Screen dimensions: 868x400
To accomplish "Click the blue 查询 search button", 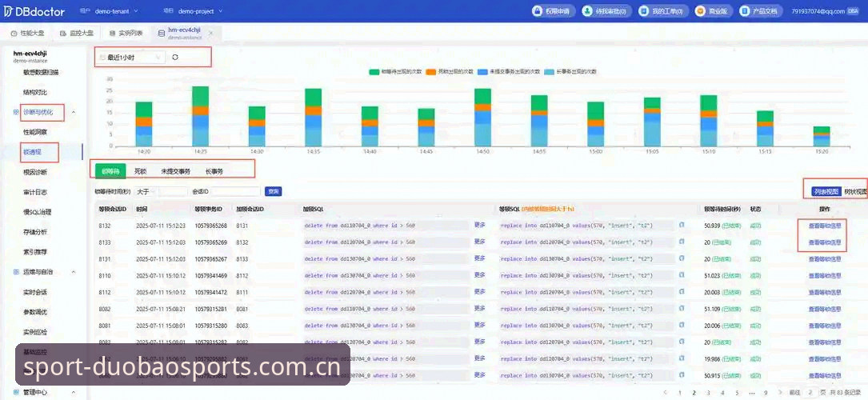I will point(273,191).
